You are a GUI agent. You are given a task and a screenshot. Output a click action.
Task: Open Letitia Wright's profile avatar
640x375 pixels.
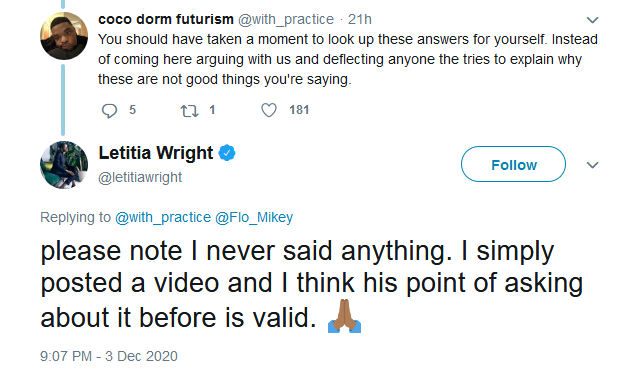pyautogui.click(x=64, y=165)
